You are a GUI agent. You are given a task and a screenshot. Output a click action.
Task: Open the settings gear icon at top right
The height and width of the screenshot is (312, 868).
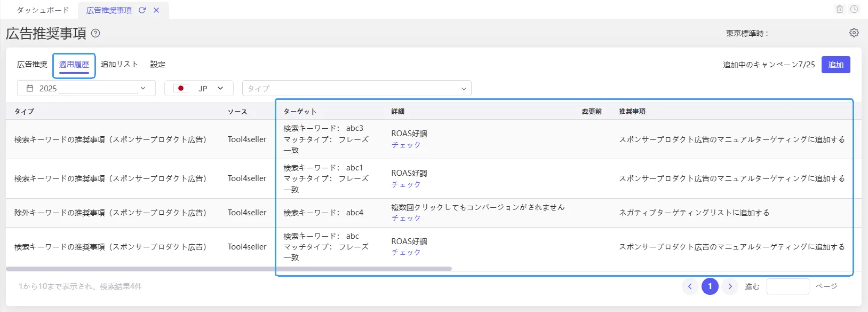pos(854,33)
